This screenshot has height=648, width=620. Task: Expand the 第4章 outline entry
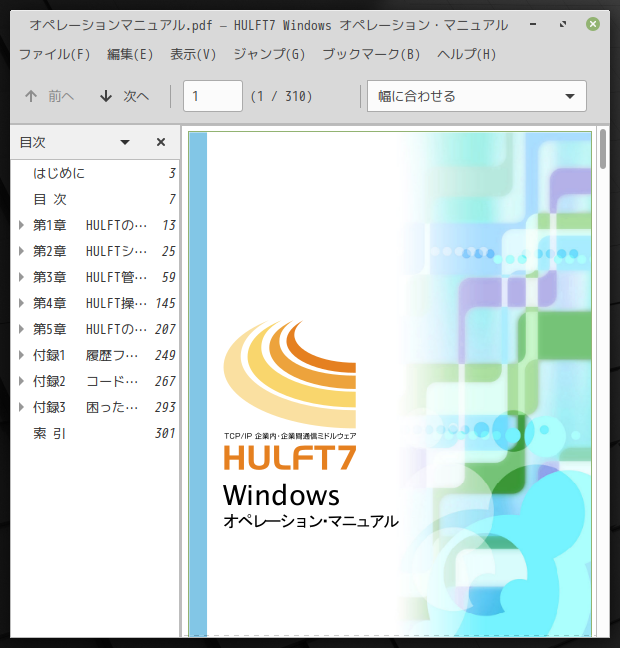21,303
